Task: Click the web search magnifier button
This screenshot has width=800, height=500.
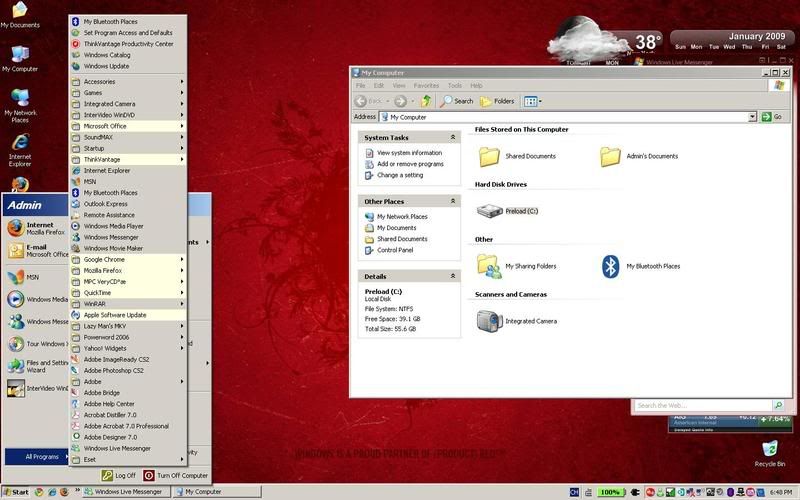Action: (x=779, y=405)
